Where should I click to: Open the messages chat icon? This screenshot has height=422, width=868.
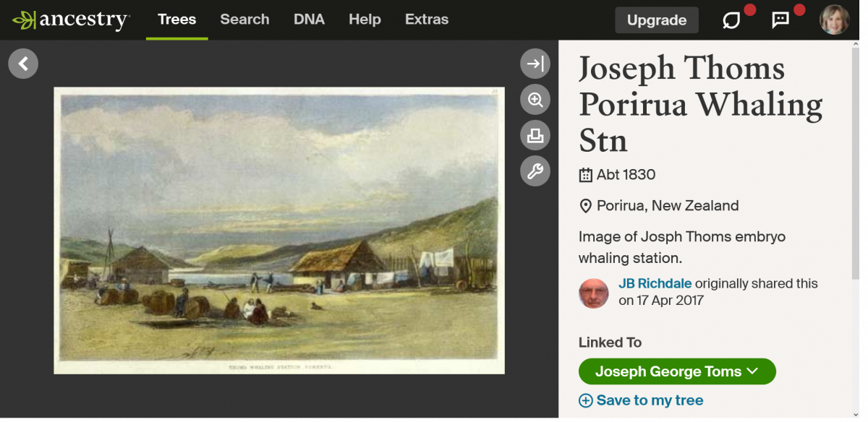point(780,20)
